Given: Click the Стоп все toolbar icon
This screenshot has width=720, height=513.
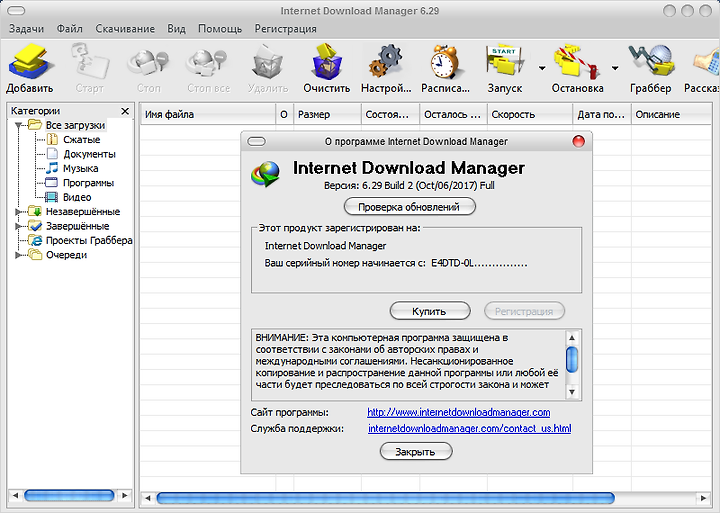Looking at the screenshot, I should pyautogui.click(x=208, y=62).
